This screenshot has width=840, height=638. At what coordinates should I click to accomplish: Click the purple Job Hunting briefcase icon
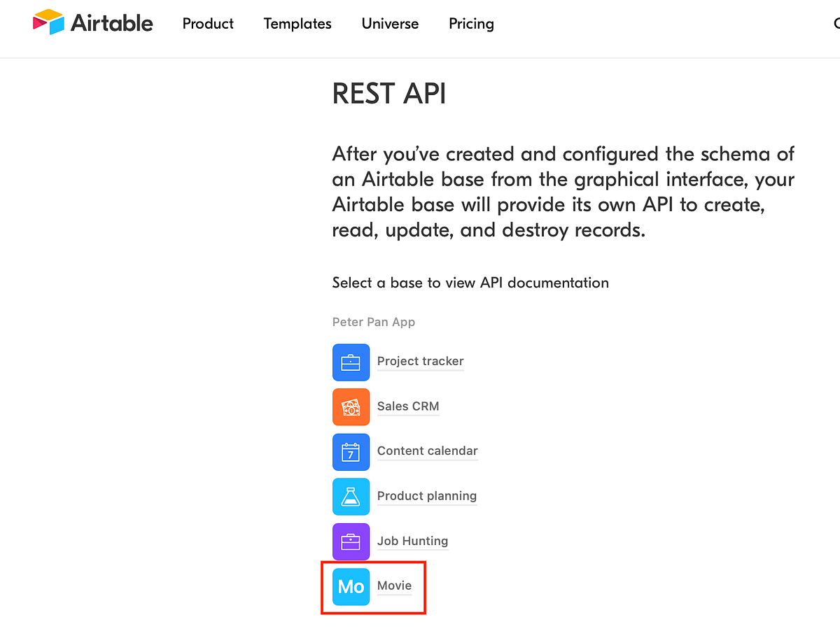point(351,541)
